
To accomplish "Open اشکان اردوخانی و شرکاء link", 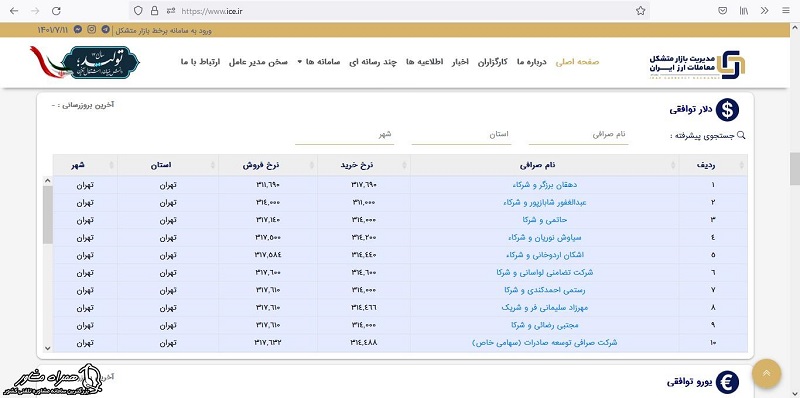I will [x=544, y=255].
